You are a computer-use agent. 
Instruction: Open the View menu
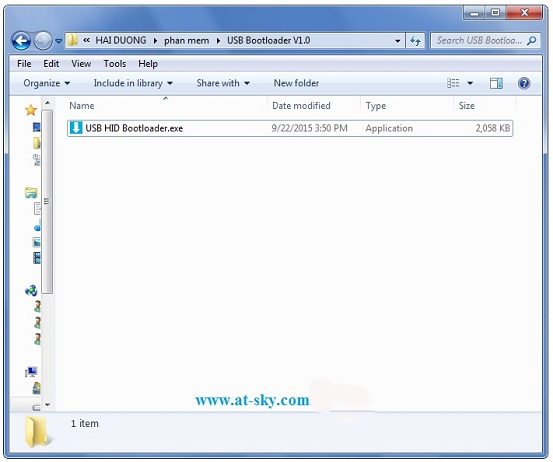click(x=81, y=64)
